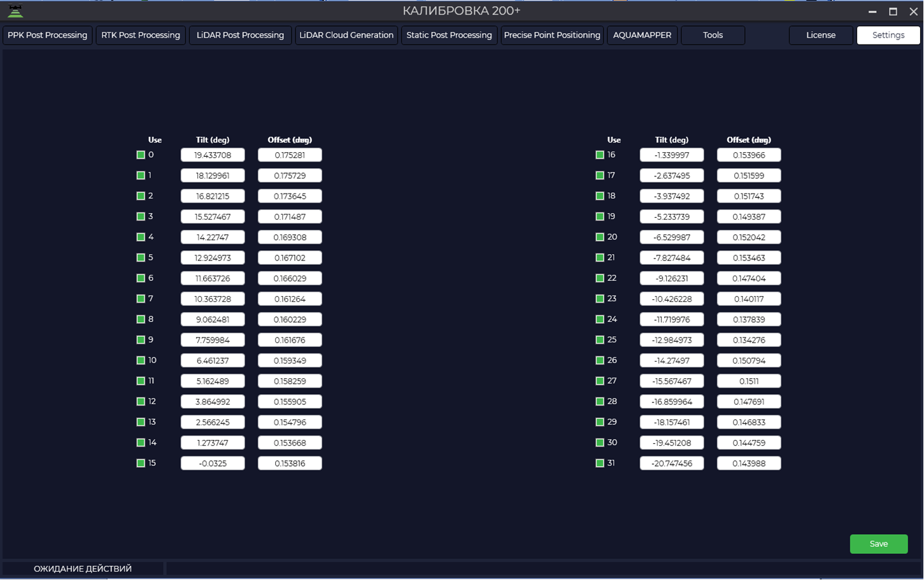Close the КАЛИБРОВКА 200+ window
Viewport: 924px width, 580px height.
pyautogui.click(x=914, y=11)
